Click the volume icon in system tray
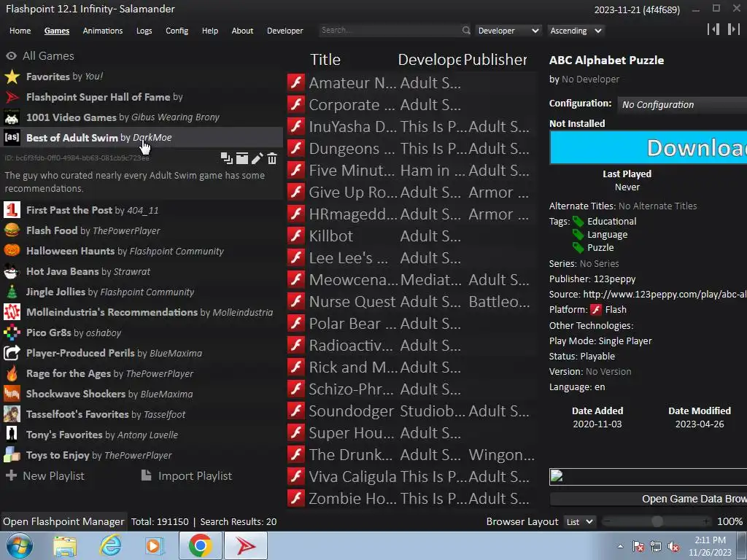The width and height of the screenshot is (747, 560). [673, 546]
